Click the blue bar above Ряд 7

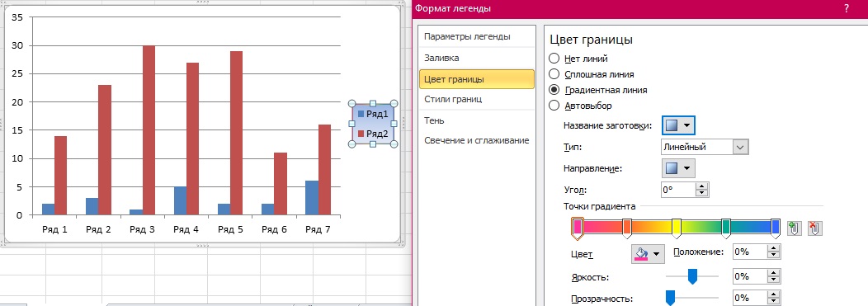(312, 198)
